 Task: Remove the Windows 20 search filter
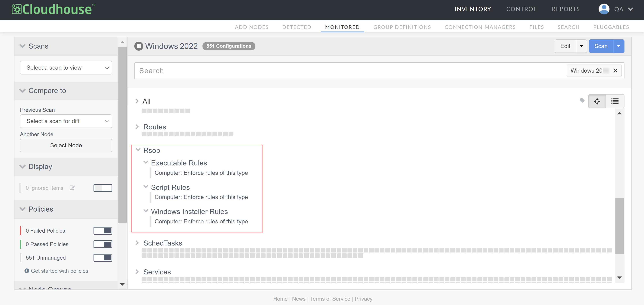(x=615, y=71)
